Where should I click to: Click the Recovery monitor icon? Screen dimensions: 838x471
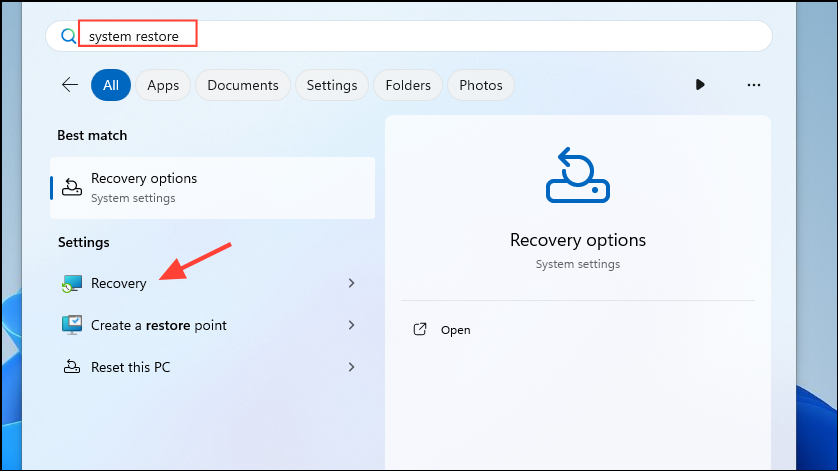pos(72,283)
